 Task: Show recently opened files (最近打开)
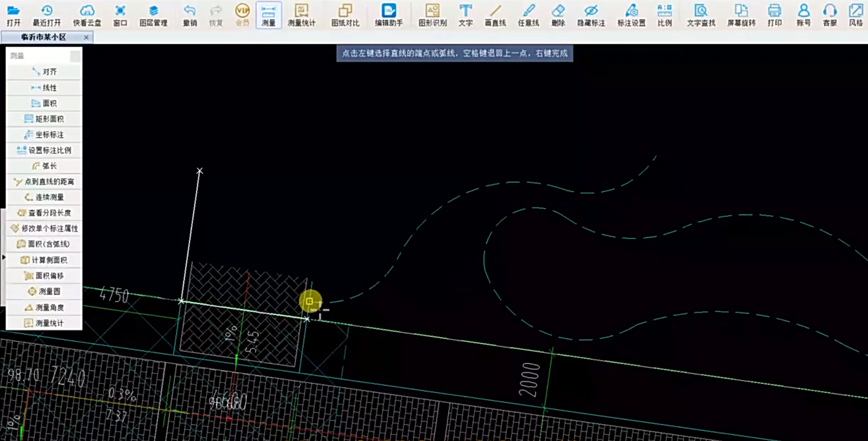[x=46, y=15]
